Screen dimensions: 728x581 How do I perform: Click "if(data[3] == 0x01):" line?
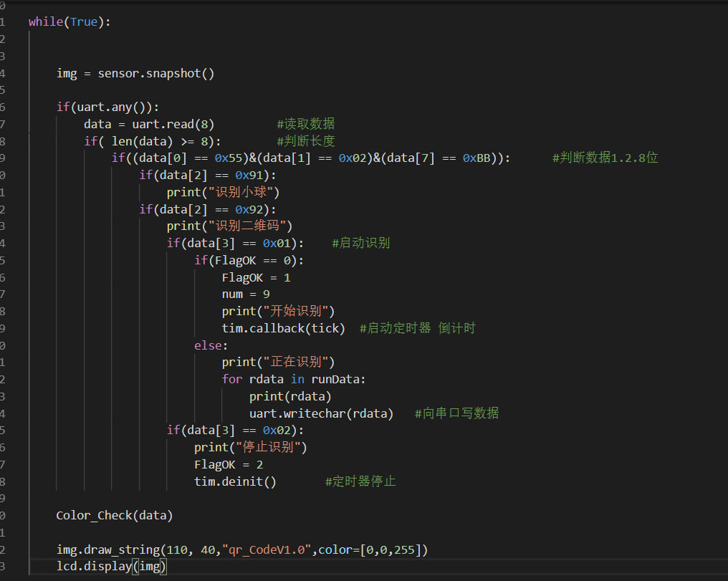(x=235, y=244)
